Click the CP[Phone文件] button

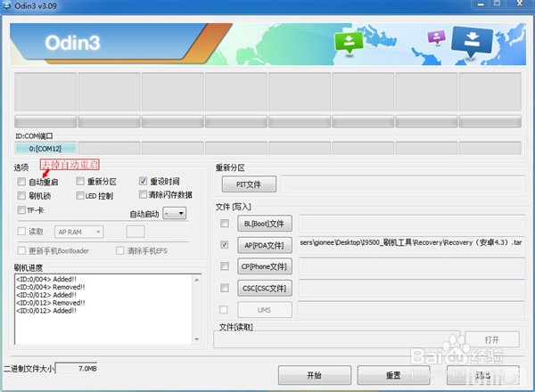(265, 266)
